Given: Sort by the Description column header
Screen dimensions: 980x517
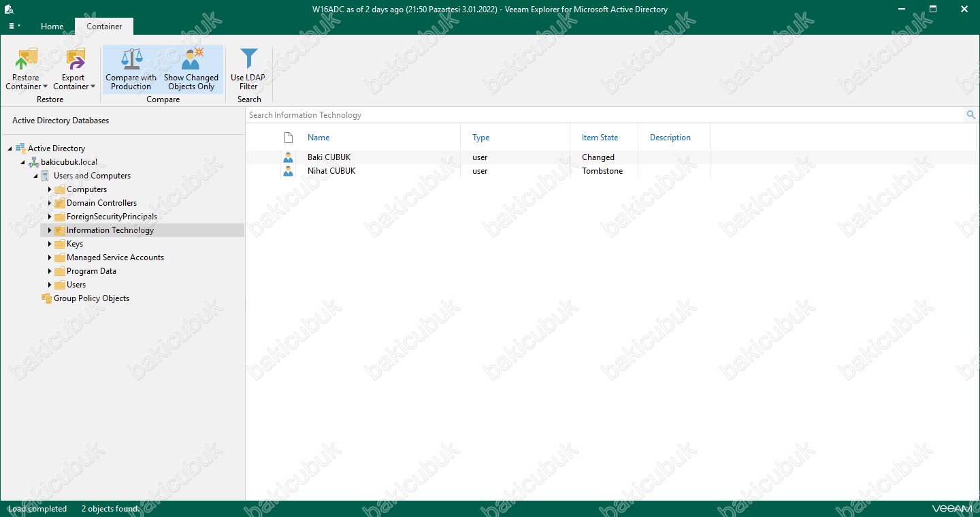Looking at the screenshot, I should [x=670, y=138].
